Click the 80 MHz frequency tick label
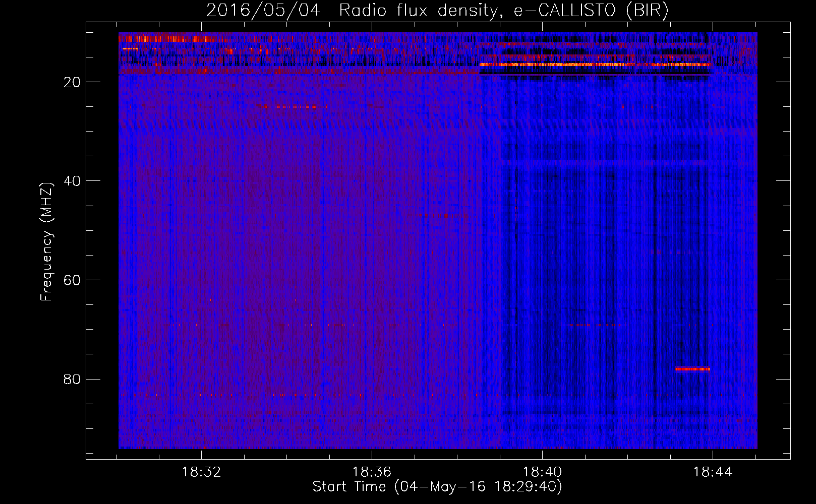 coord(72,380)
